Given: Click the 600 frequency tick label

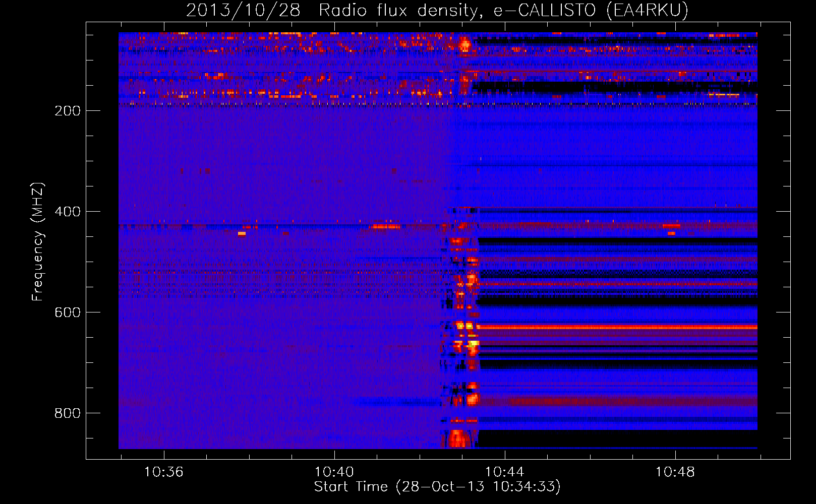Looking at the screenshot, I should [x=67, y=312].
